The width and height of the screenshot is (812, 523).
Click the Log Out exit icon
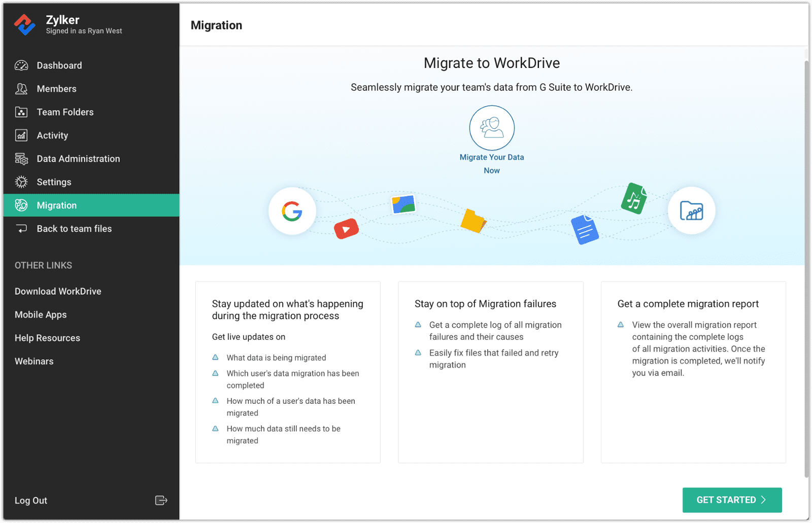tap(161, 501)
